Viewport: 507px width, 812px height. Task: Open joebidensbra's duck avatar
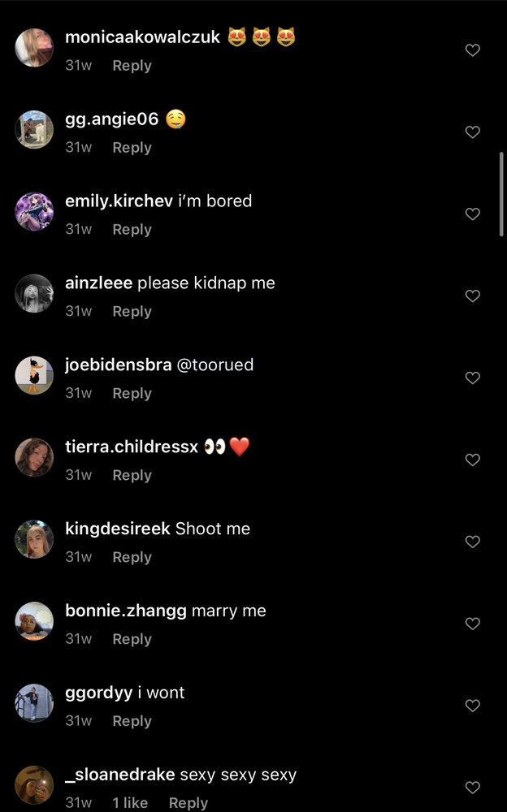pos(34,375)
